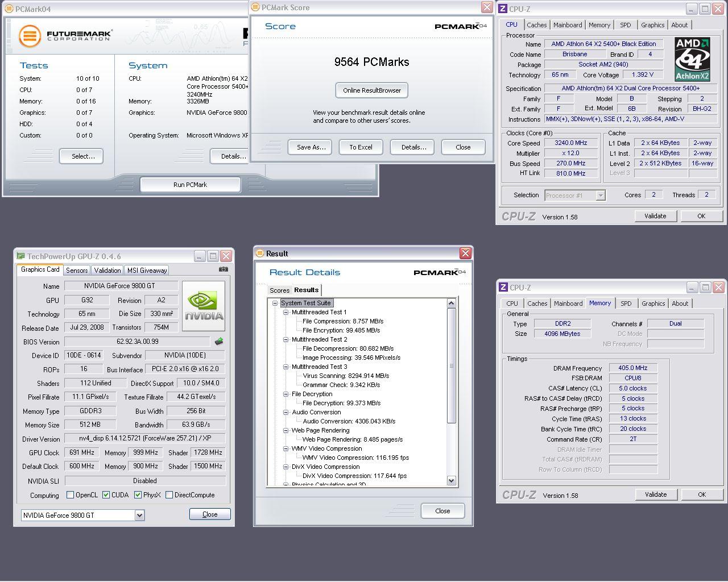Viewport: 728px width, 582px height.
Task: Click GPU-Z title bar icon
Action: point(20,256)
